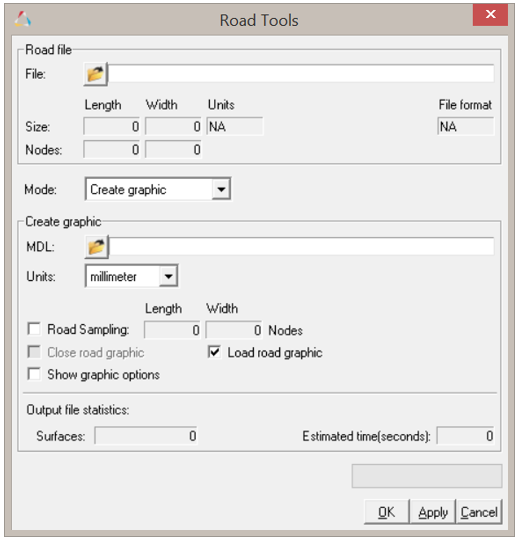Click the progress bar above OK button
The height and width of the screenshot is (543, 519).
pyautogui.click(x=427, y=476)
